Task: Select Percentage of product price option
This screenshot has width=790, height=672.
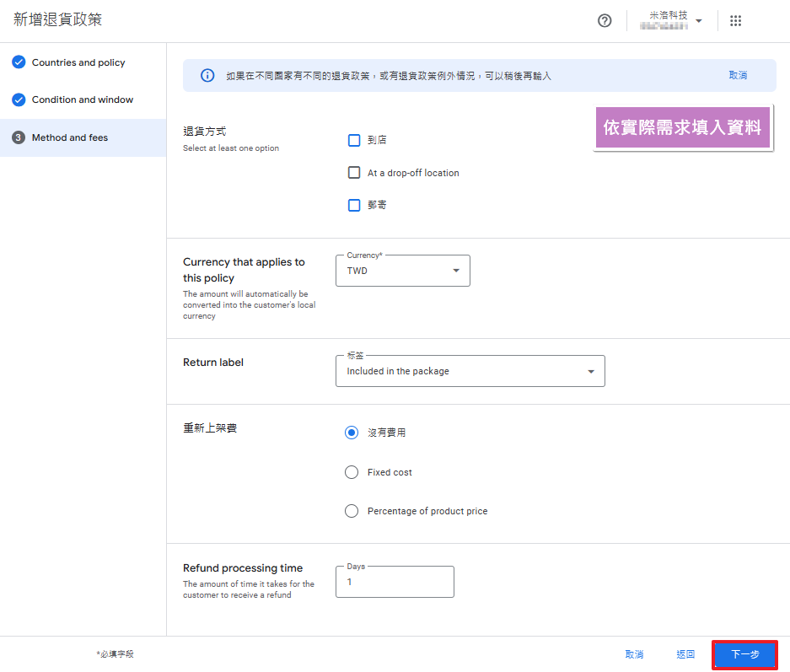Action: point(352,511)
